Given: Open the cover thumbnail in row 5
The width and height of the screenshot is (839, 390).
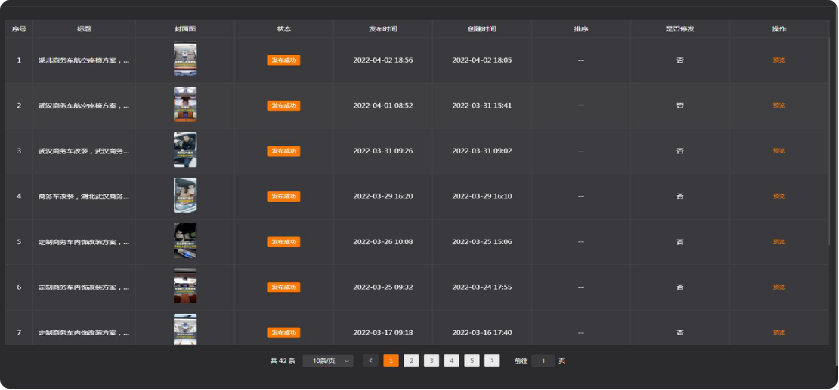Looking at the screenshot, I should click(x=185, y=241).
